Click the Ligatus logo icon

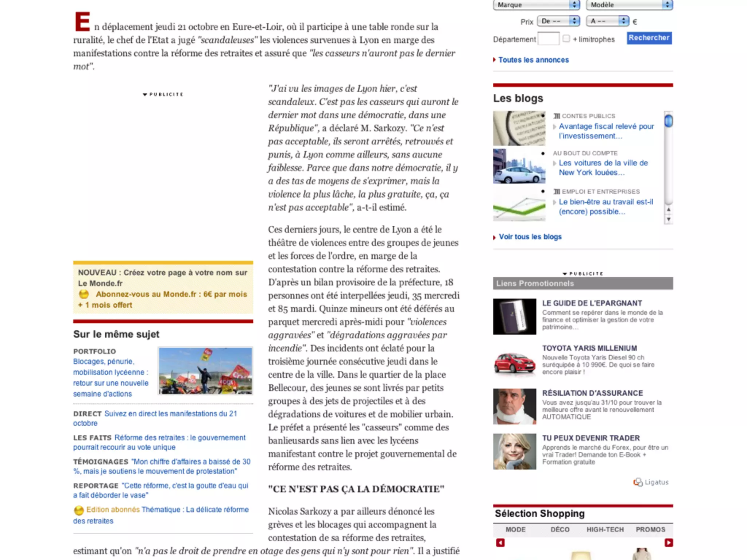pos(638,482)
